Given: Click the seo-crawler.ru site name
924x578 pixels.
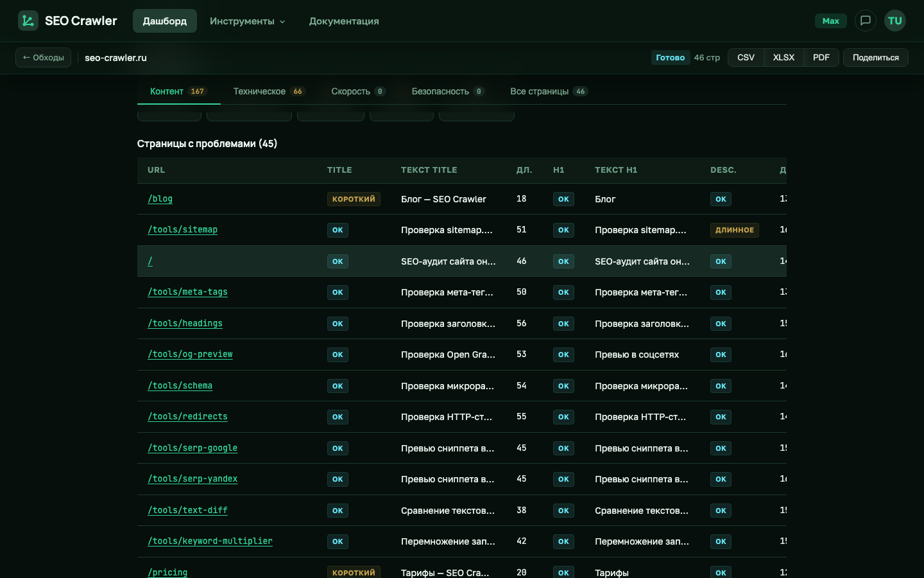Looking at the screenshot, I should point(116,58).
